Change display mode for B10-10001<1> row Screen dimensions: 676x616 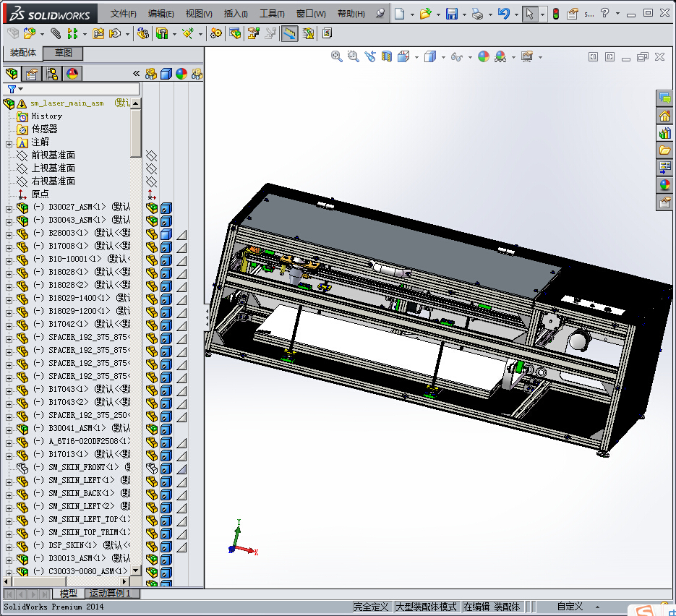point(166,260)
